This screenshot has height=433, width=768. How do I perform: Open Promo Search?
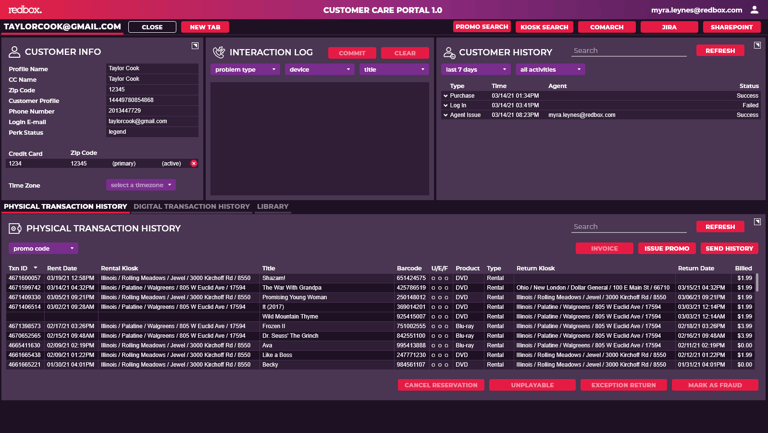(x=481, y=27)
